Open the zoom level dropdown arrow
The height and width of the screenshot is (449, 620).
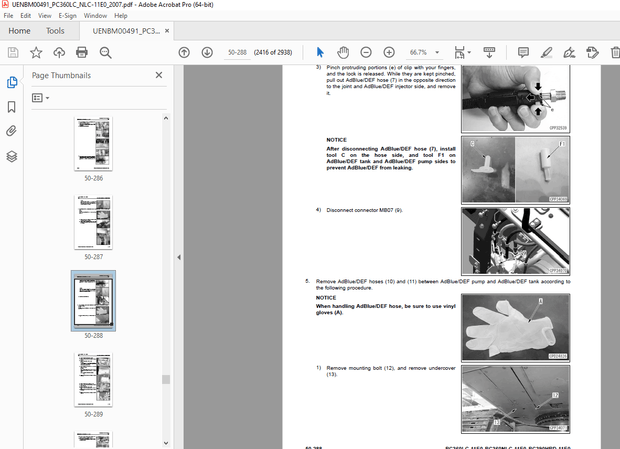[x=437, y=52]
